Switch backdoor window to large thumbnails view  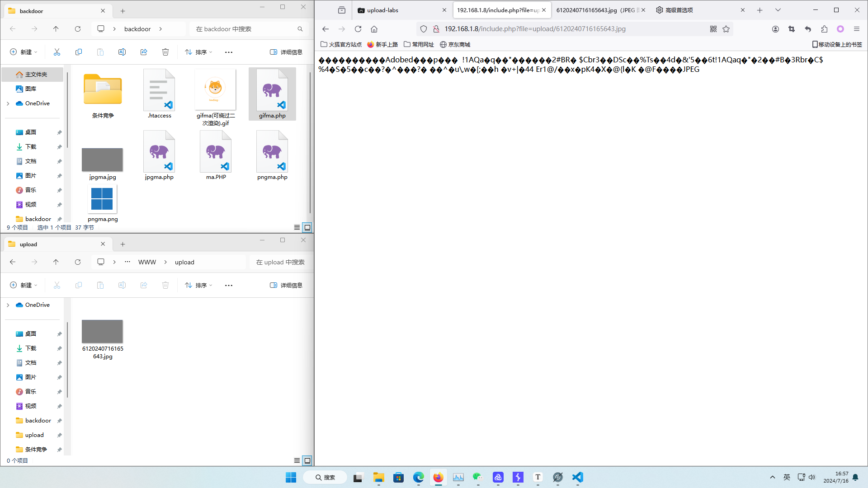tap(307, 227)
